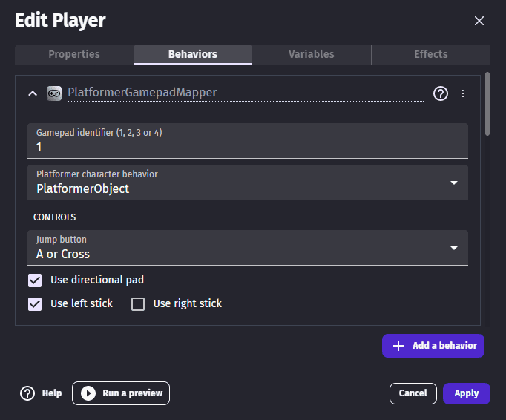Focus the Gamepad identifier input field
Screen dimensions: 506x420
248,147
